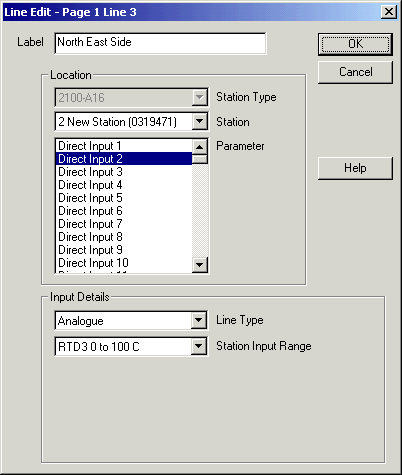The image size is (402, 475).
Task: Pick Direct Input 6 in list
Action: 124,211
